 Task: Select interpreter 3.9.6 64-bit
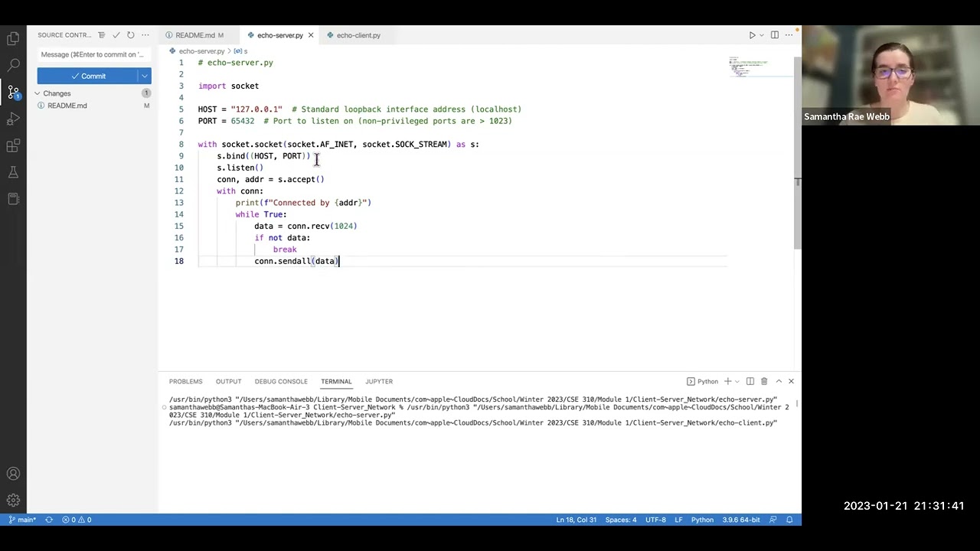point(741,520)
